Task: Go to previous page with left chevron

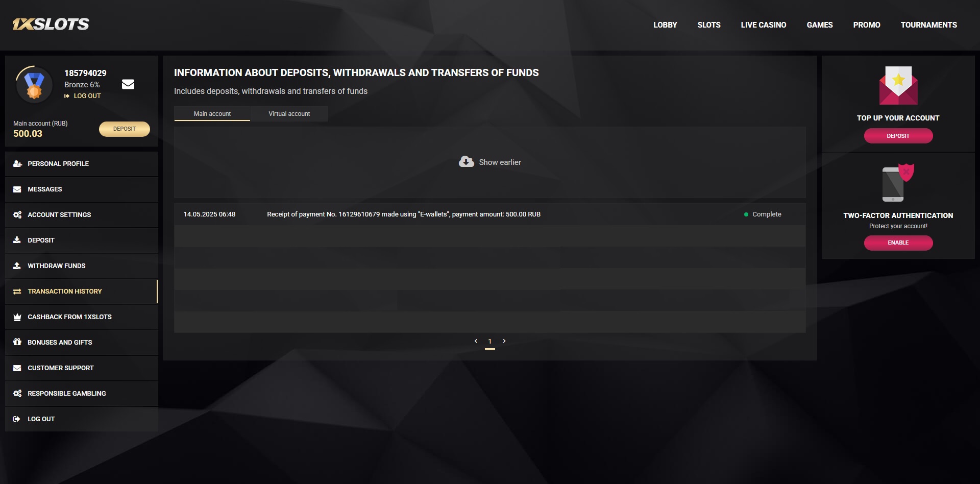Action: pyautogui.click(x=476, y=341)
